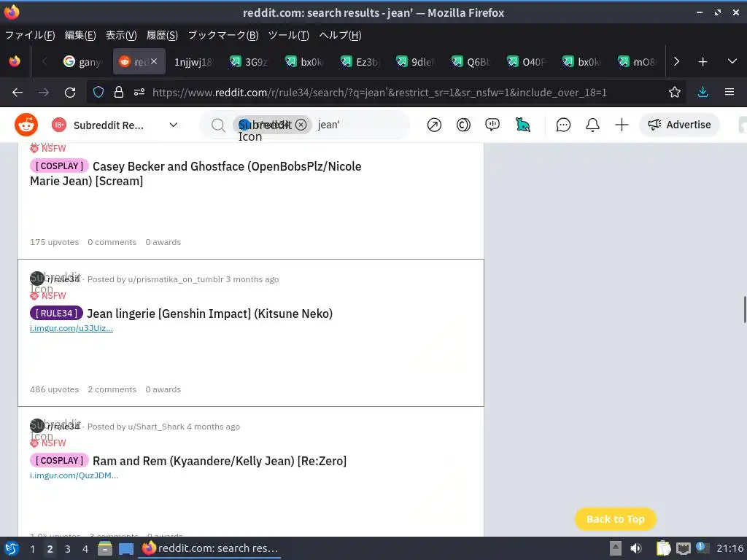
Task: Reload the page
Action: pos(70,93)
